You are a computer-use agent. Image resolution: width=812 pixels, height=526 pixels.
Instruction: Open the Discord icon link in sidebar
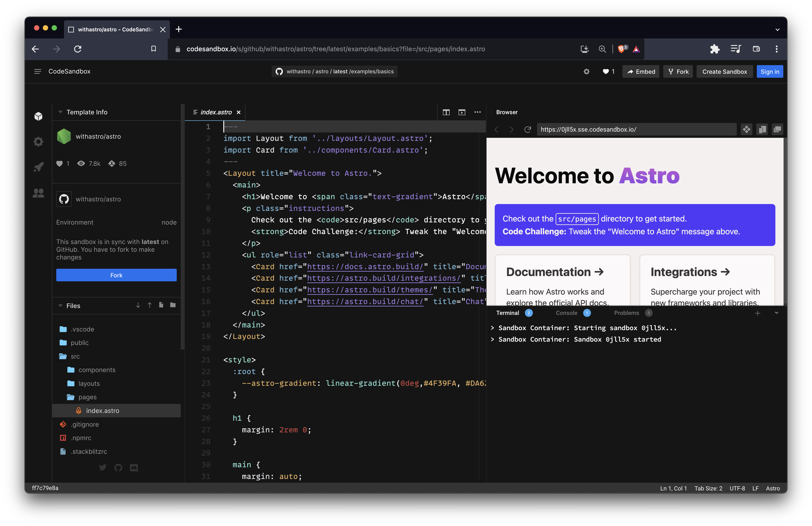pos(134,468)
